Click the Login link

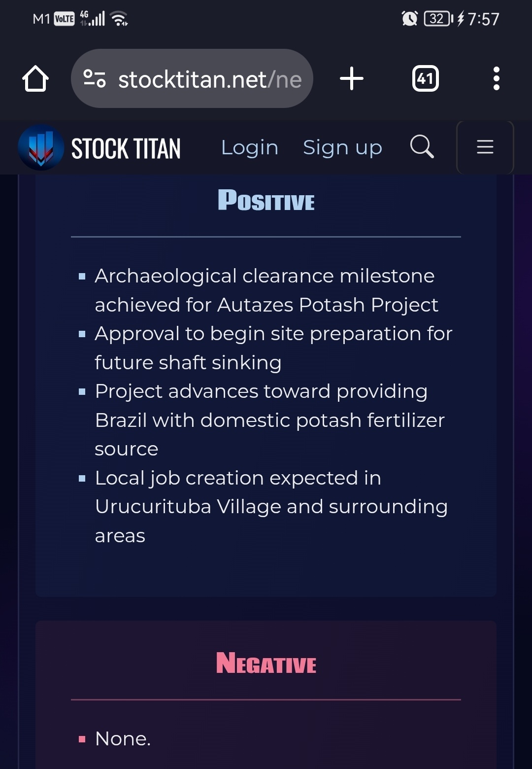[x=250, y=147]
